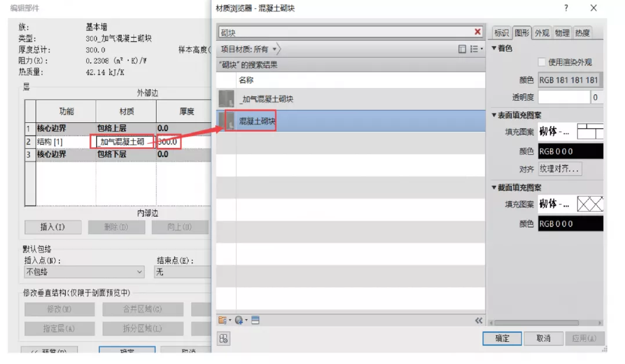Click the 砌体 surface fill pattern preview
625x364 pixels.
click(x=590, y=131)
